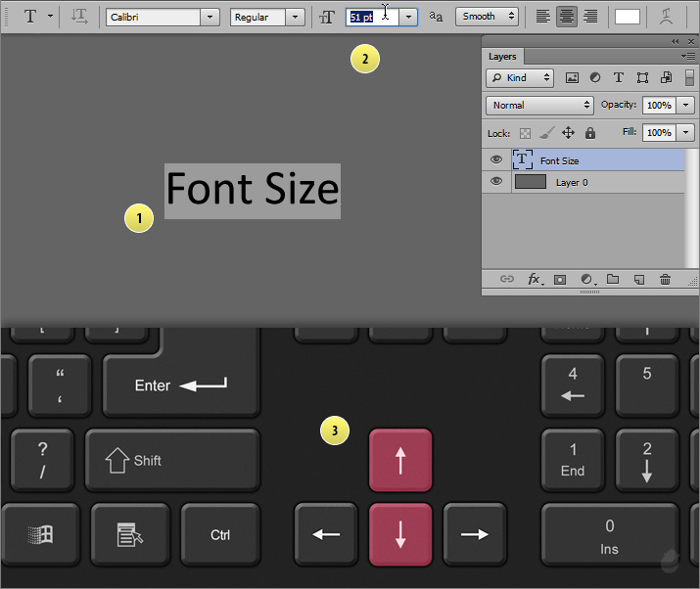Click the Delete layer trash icon

coord(665,279)
